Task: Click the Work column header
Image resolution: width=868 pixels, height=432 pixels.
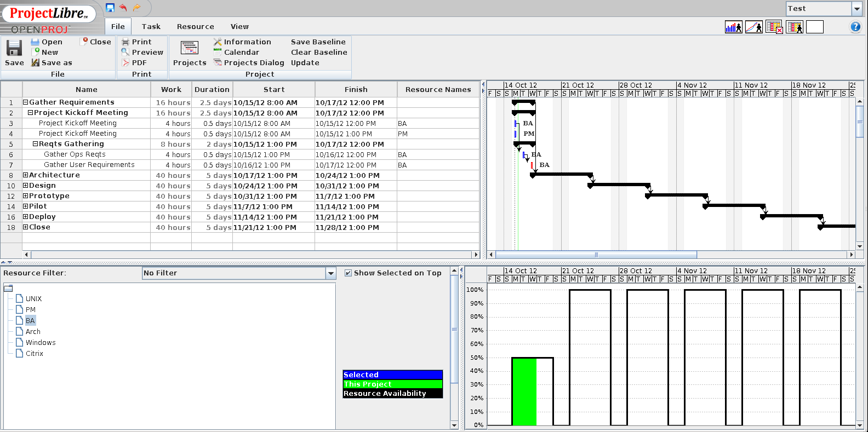Action: point(171,89)
